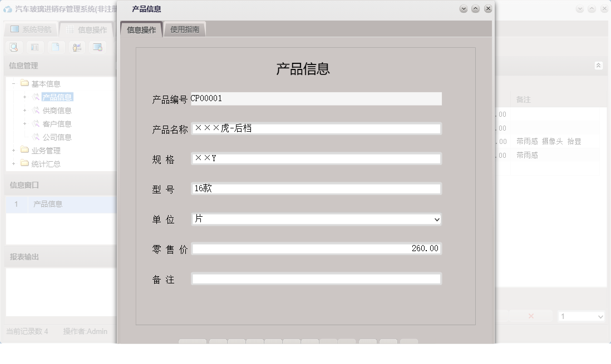This screenshot has width=611, height=364.
Task: Select the search/preview toolbar icon
Action: [x=13, y=47]
